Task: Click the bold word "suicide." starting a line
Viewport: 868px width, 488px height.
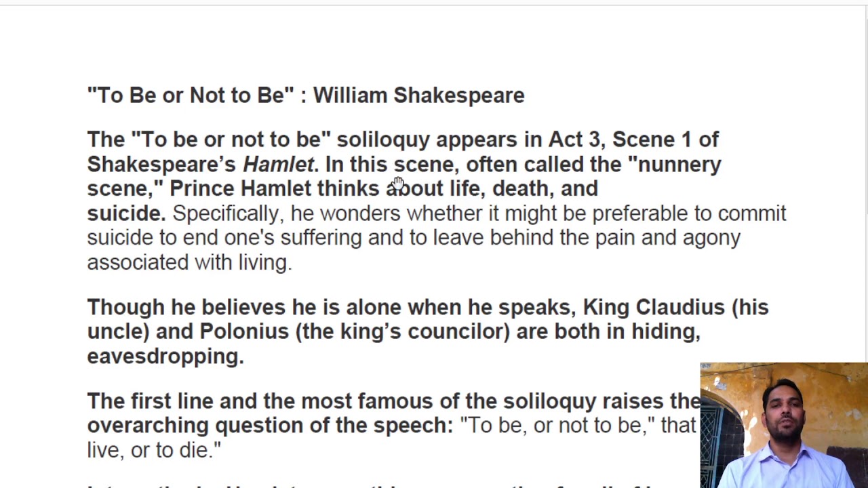Action: [126, 213]
